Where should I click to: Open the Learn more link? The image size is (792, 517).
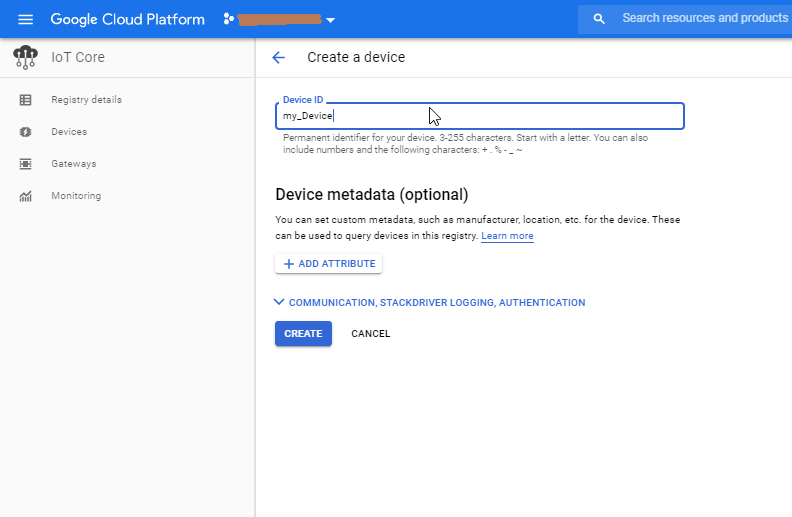pyautogui.click(x=507, y=236)
